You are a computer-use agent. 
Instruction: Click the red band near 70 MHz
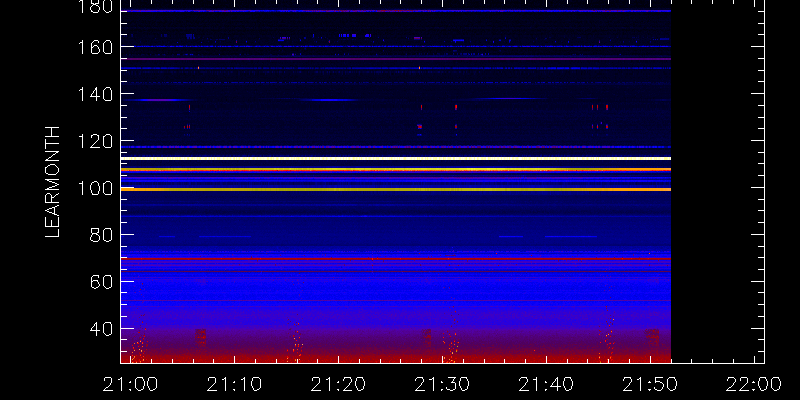coord(395,259)
